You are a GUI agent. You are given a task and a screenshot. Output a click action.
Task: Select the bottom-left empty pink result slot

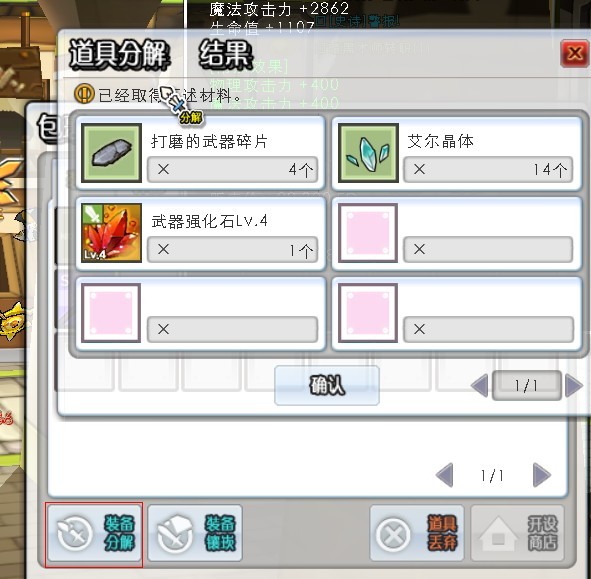tap(111, 313)
